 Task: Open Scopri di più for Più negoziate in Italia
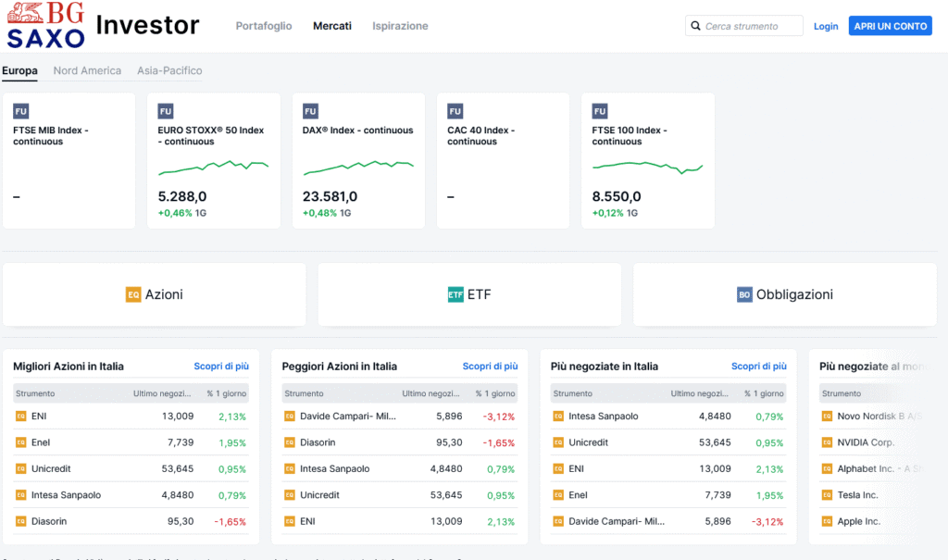pos(759,366)
